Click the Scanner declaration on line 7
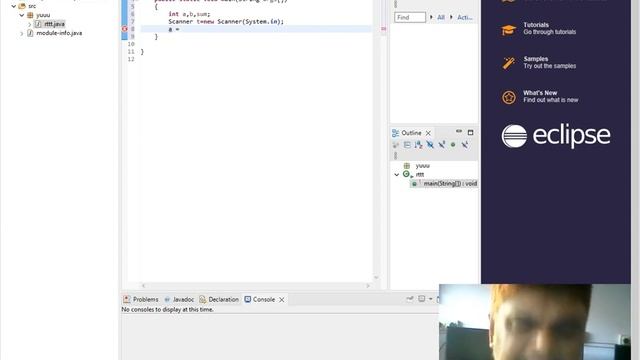640x360 pixels. click(226, 22)
